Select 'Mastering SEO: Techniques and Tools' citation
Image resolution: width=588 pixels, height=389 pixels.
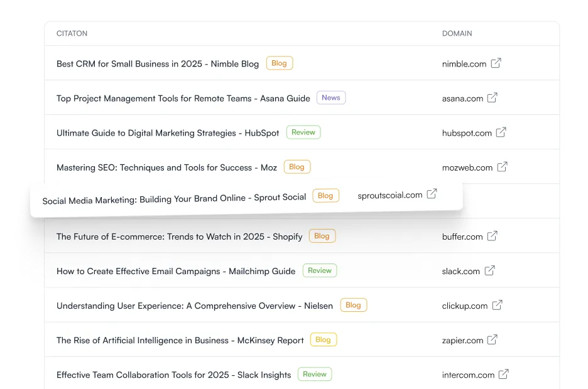166,168
